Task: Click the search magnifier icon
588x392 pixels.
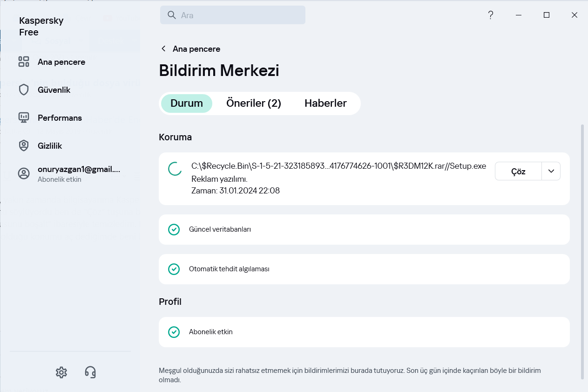Action: point(172,15)
